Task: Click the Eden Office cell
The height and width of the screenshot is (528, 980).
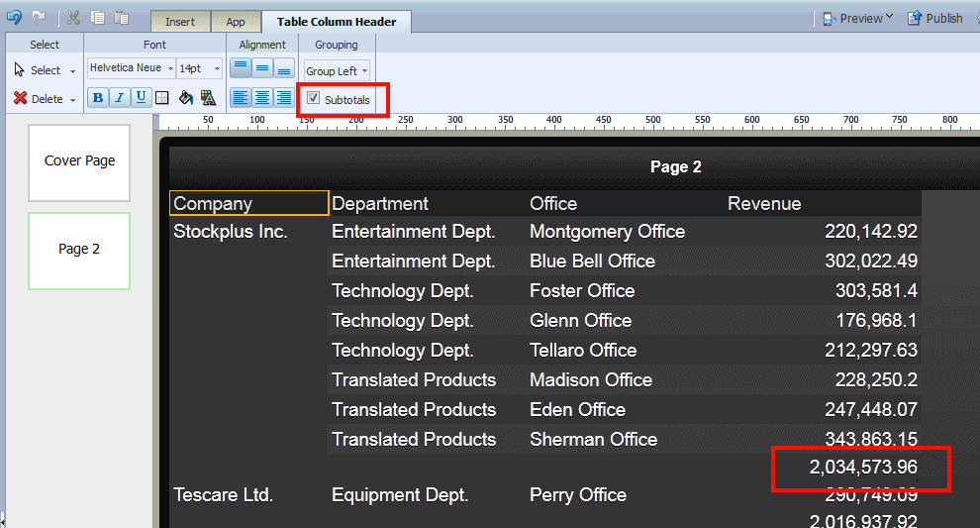Action: (577, 410)
